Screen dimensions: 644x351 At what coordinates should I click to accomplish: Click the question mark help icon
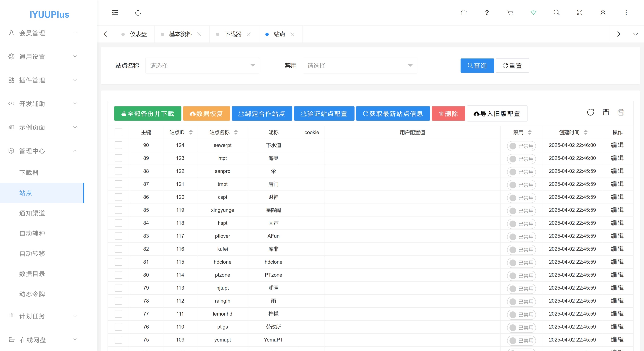tap(487, 12)
